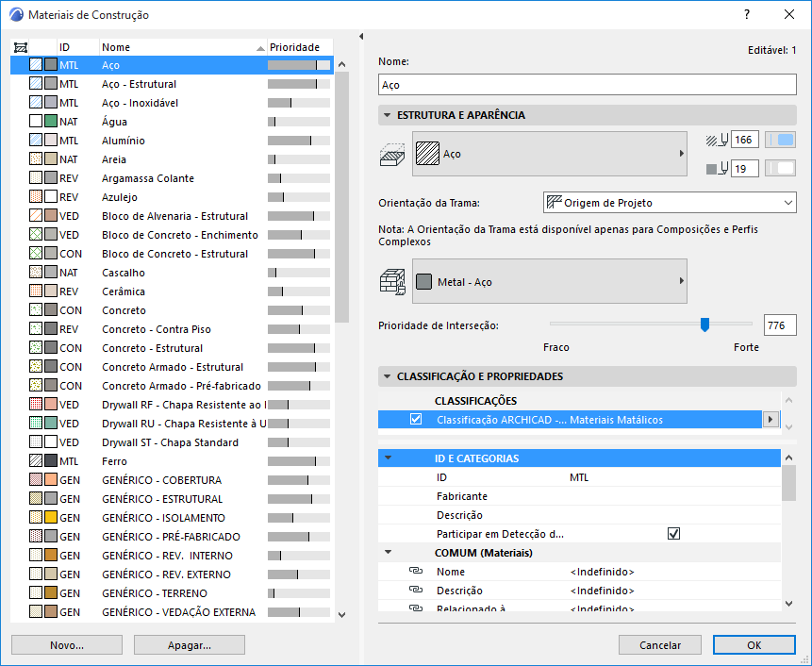Collapse CLASSIFICAÇÃO E PROPRIEDADES section
This screenshot has height=666, width=812.
(x=387, y=376)
